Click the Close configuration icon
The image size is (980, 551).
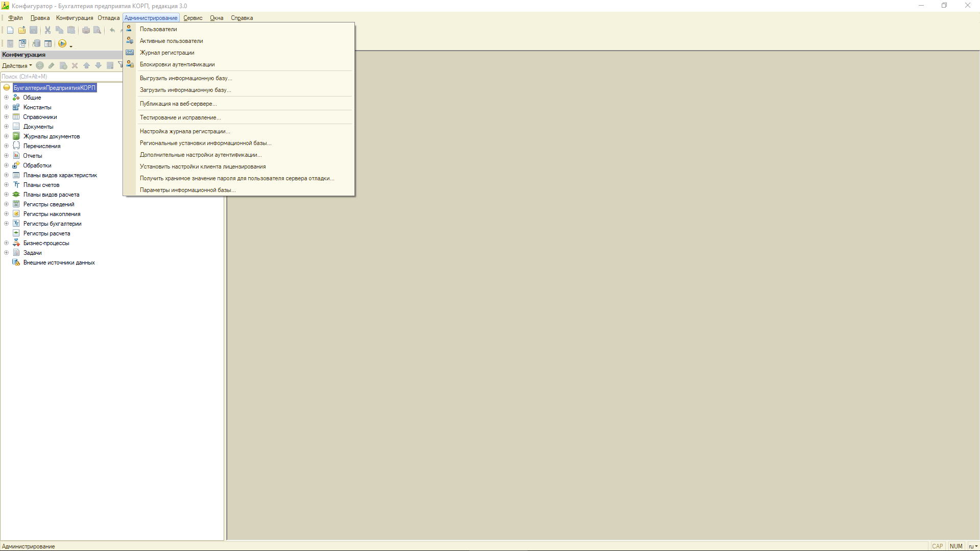click(22, 43)
